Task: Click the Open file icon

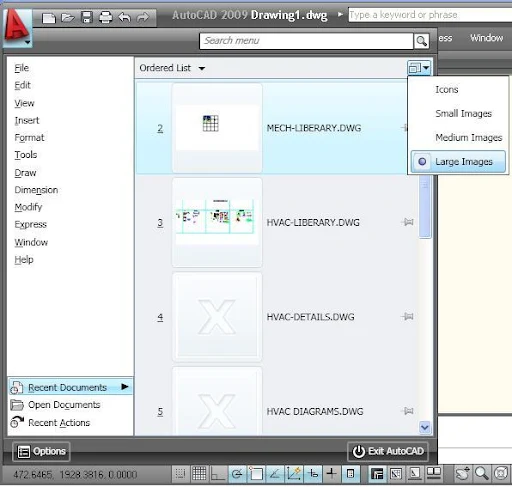Action: pyautogui.click(x=68, y=18)
